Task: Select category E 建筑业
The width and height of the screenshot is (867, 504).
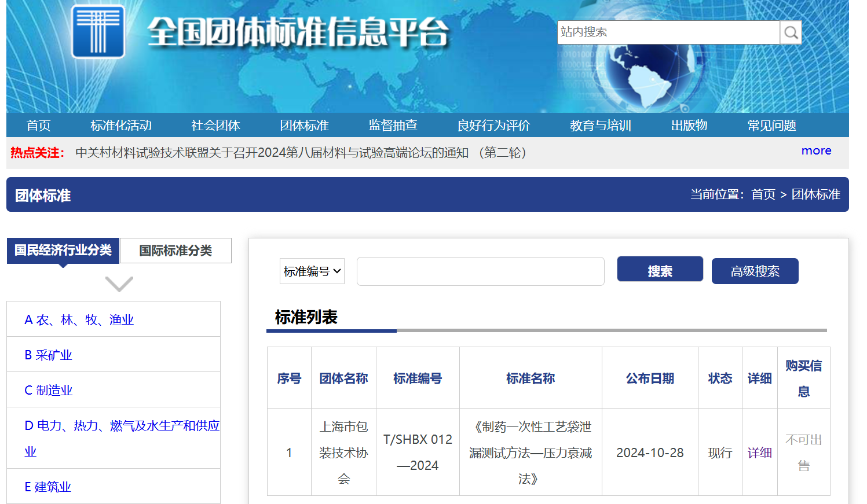Action: [x=47, y=487]
